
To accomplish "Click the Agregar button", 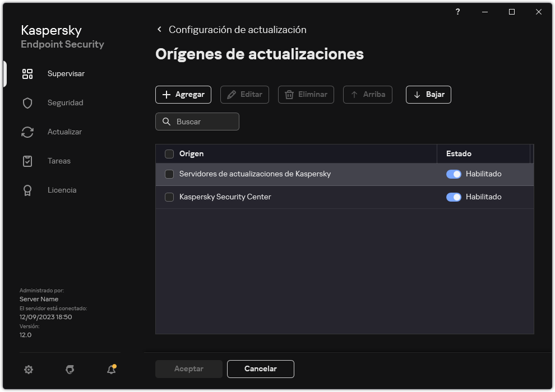I will (183, 94).
